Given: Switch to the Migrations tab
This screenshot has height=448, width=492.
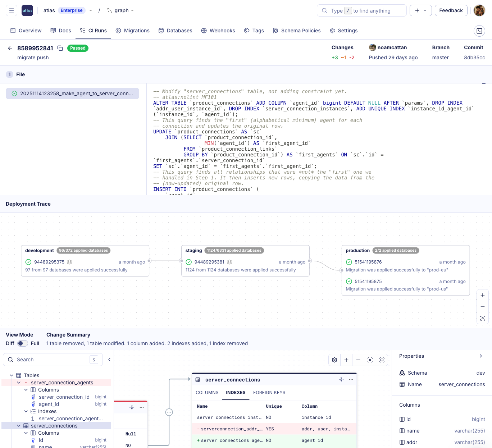Looking at the screenshot, I should pos(132,31).
